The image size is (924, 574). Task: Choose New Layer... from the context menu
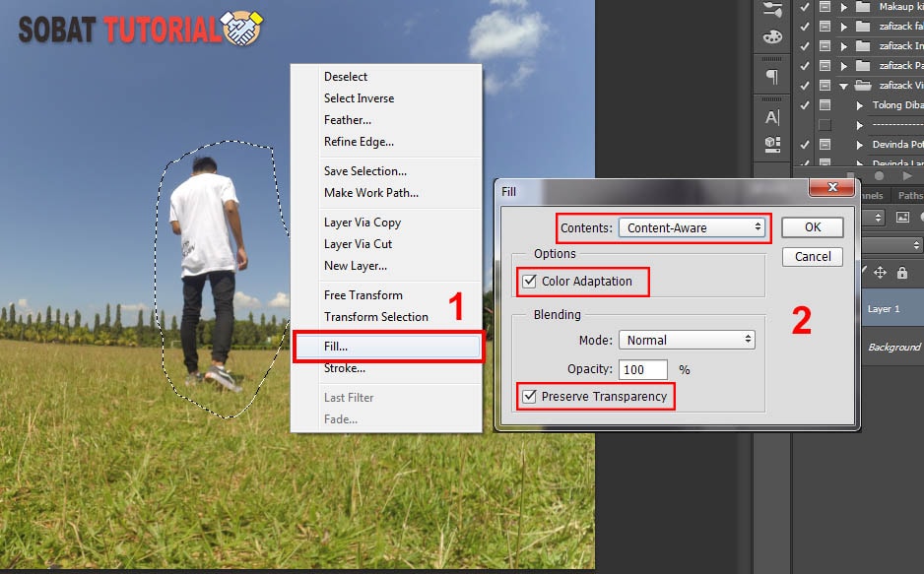386,266
